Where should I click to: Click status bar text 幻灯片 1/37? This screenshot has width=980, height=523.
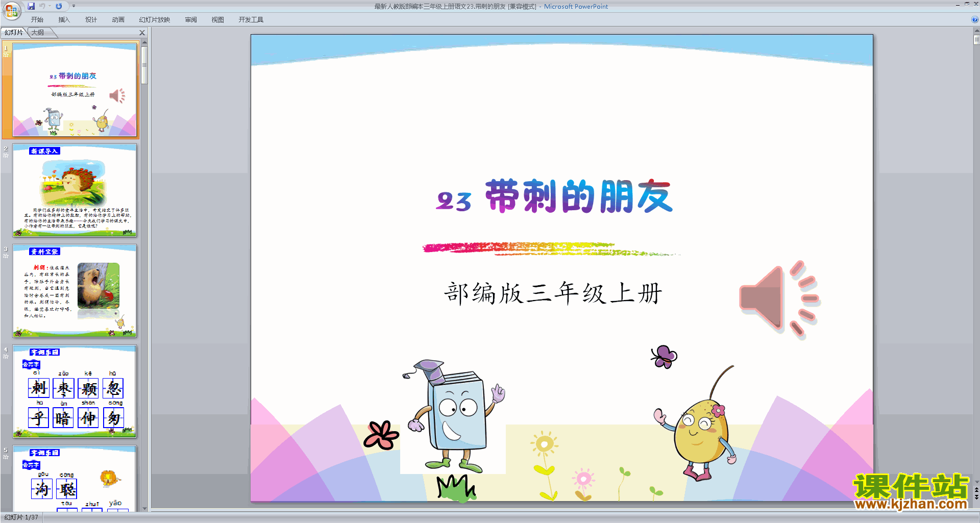click(21, 517)
